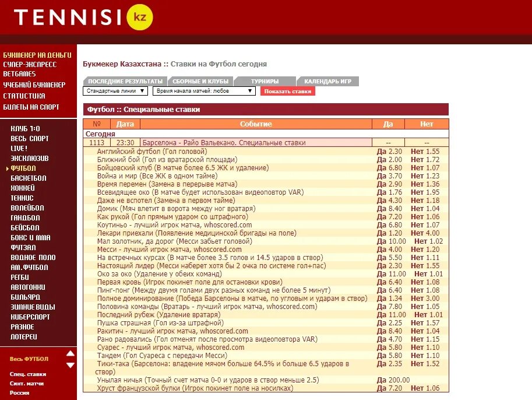Click the up arrow next to Весь ФУТБОЛ
Viewport: 532px width, 400px height.
click(71, 353)
